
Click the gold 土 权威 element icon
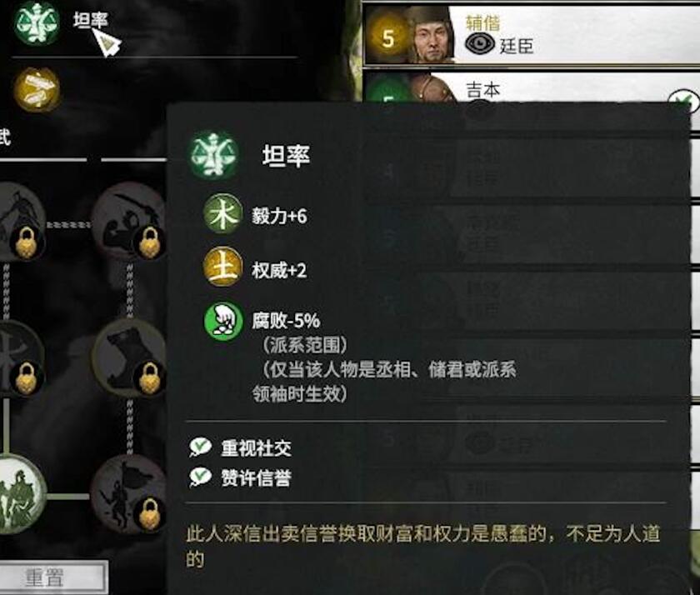coord(222,267)
